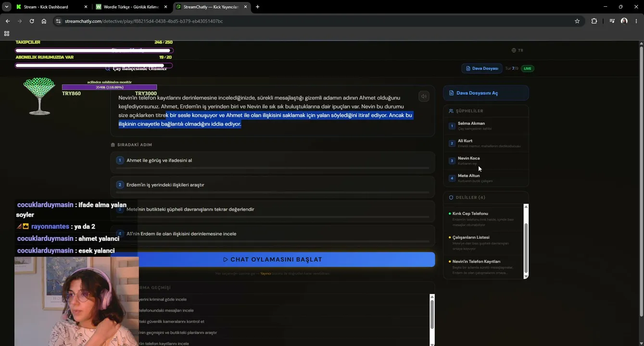This screenshot has width=644, height=346.
Task: Click history entry güvenlik kameralarını kontrol et
Action: pos(171,321)
